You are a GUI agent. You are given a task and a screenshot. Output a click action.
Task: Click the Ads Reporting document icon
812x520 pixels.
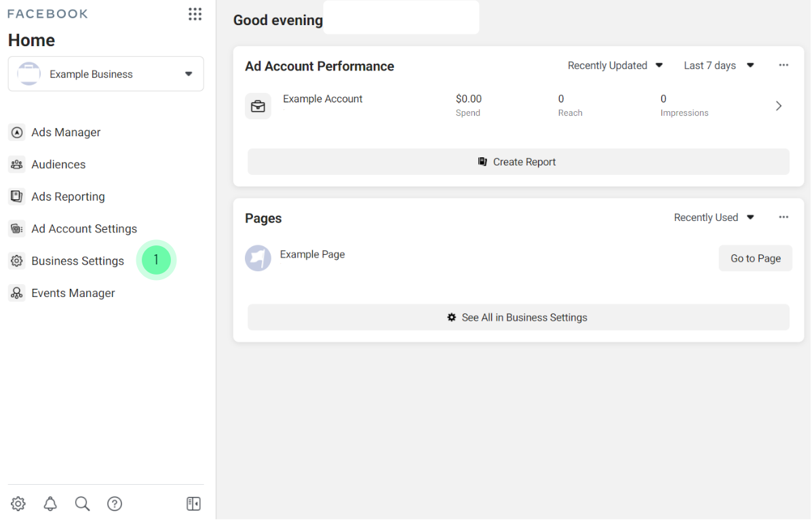(x=16, y=197)
